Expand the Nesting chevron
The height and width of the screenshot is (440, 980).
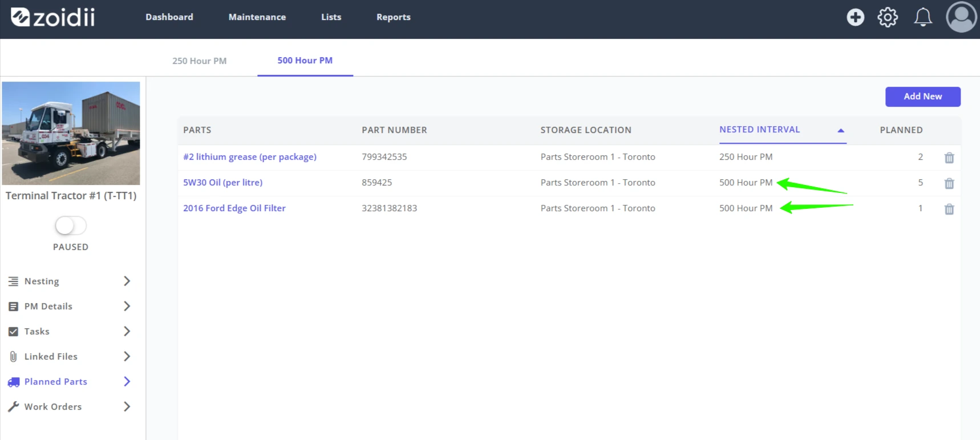pyautogui.click(x=127, y=281)
